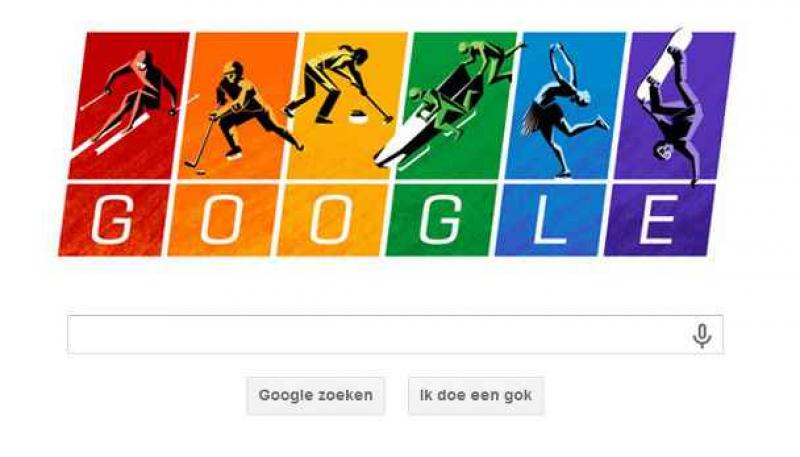Click the orange hockey player panel
800x457 pixels.
tap(238, 106)
